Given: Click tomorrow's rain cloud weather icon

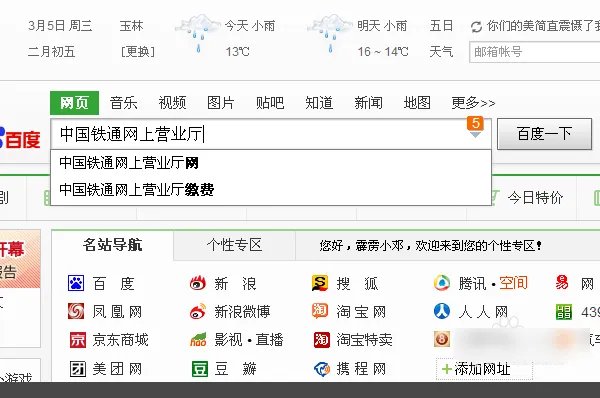Looking at the screenshot, I should pos(330,33).
